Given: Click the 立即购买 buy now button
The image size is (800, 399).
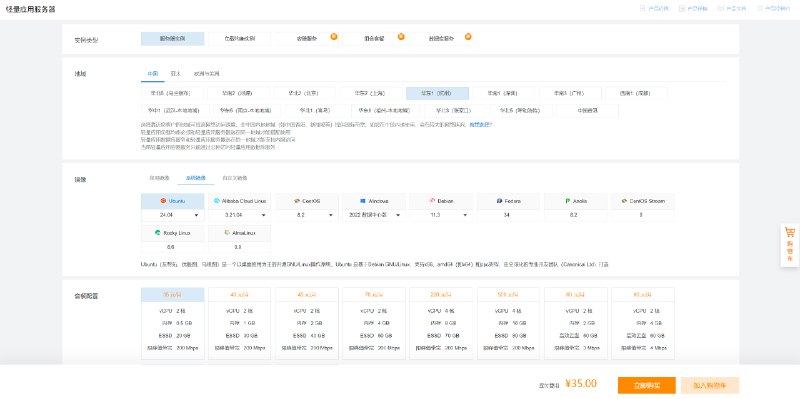Looking at the screenshot, I should click(x=646, y=385).
